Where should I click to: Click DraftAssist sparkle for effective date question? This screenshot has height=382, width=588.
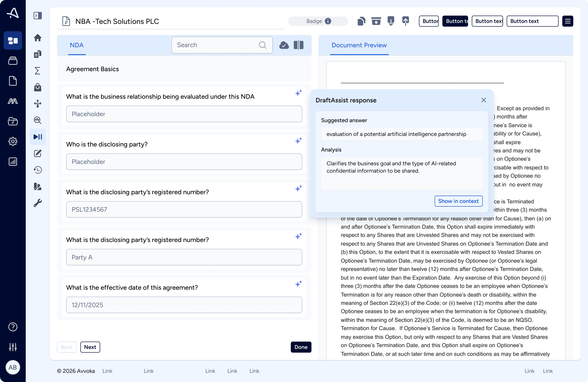click(x=298, y=284)
